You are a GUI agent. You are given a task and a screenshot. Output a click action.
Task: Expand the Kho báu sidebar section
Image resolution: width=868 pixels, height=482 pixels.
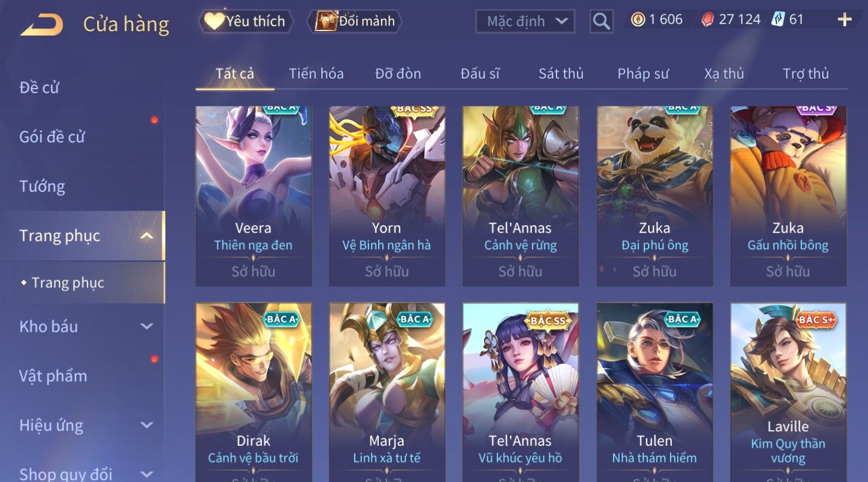147,327
